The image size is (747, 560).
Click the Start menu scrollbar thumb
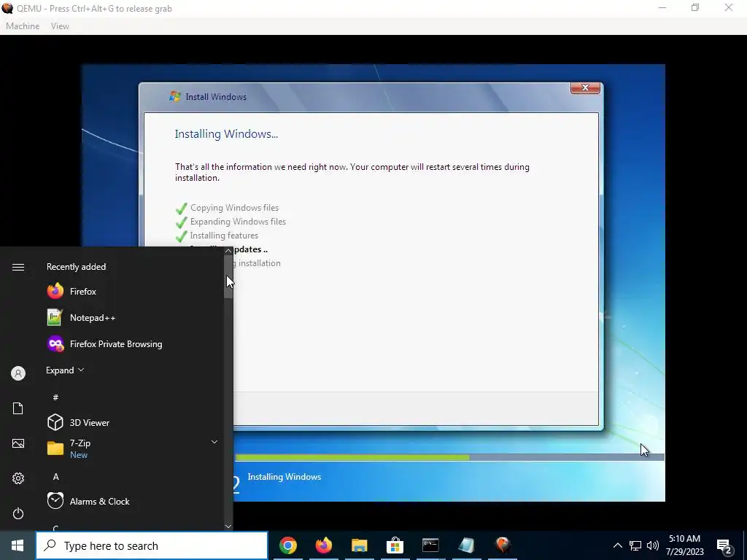coord(228,278)
